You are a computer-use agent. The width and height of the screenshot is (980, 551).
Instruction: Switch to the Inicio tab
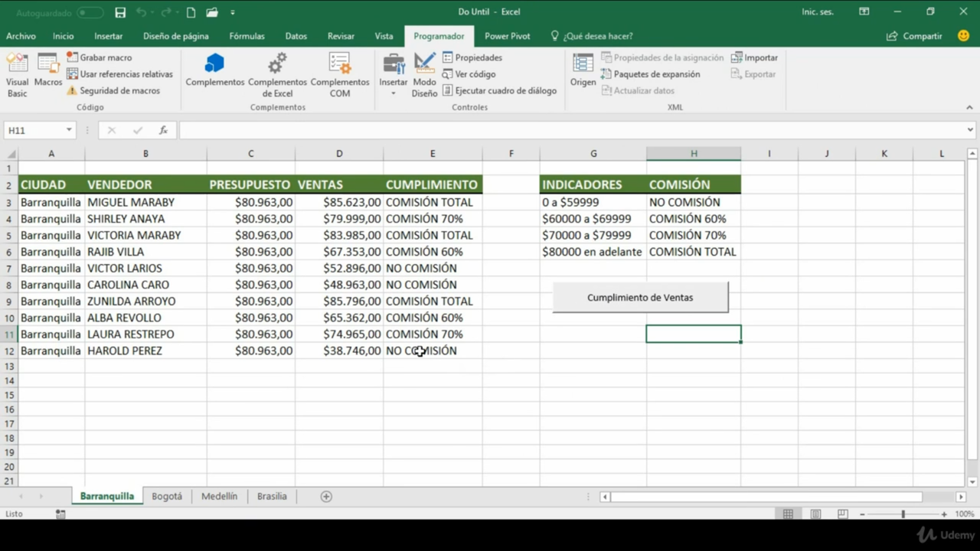(64, 36)
